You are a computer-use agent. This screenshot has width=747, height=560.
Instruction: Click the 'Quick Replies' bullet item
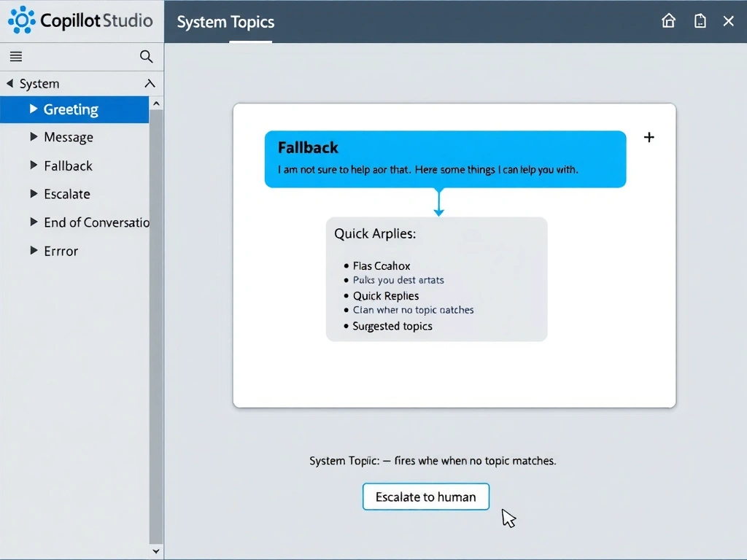pyautogui.click(x=386, y=296)
